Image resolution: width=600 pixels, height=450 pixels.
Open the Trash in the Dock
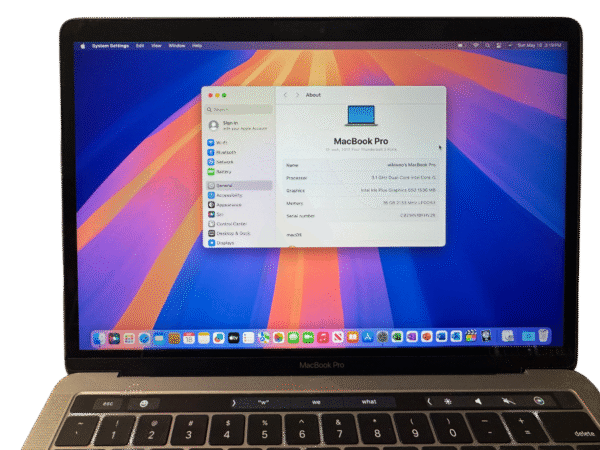coord(543,336)
